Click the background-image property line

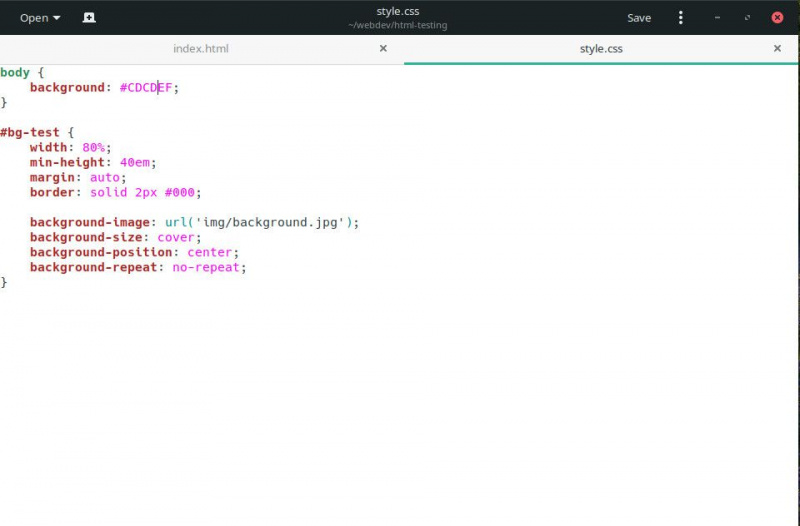tap(194, 222)
